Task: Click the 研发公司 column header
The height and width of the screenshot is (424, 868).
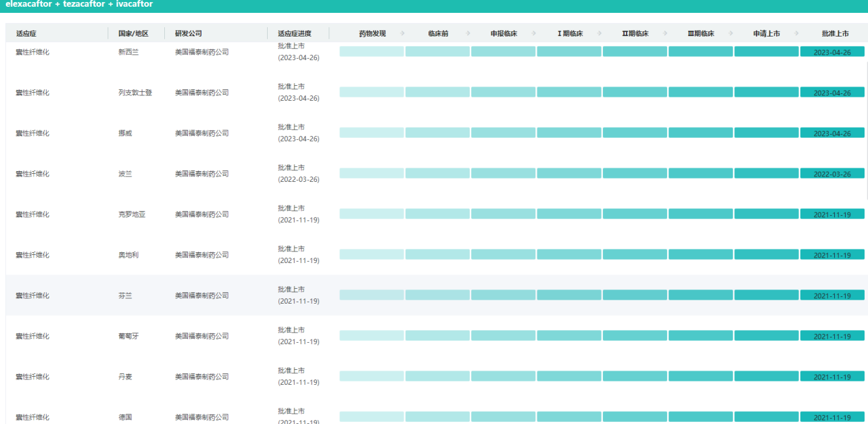Action: [x=189, y=34]
